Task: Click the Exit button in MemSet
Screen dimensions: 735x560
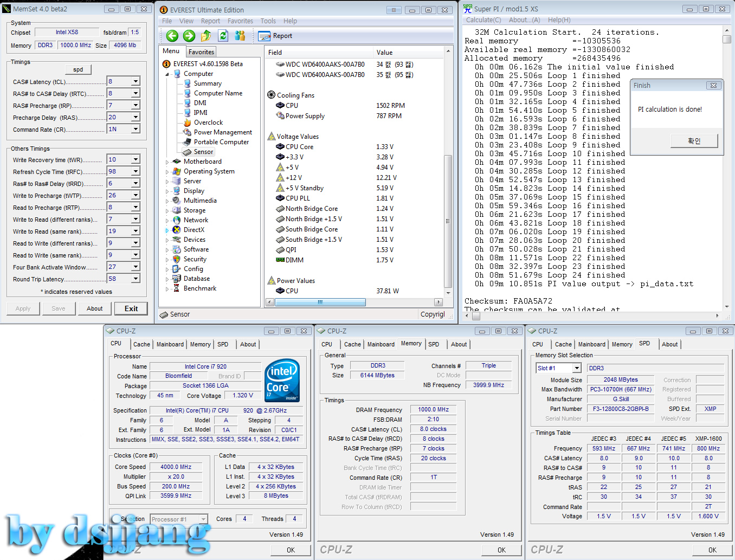Action: (x=131, y=308)
